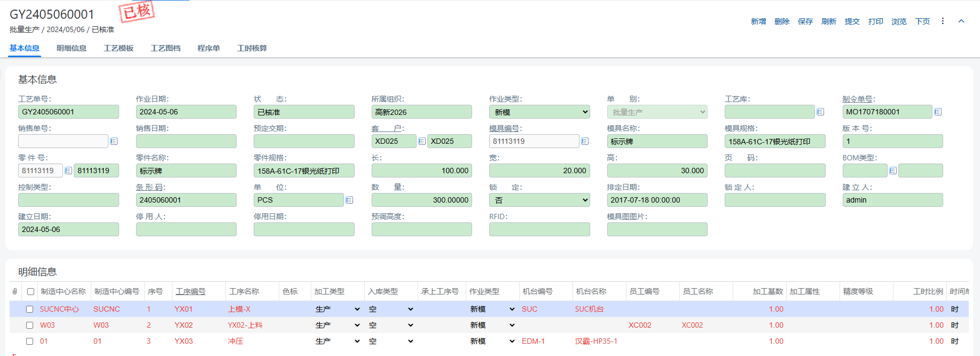Click the 工序编号 column header
980x356 pixels.
191,291
